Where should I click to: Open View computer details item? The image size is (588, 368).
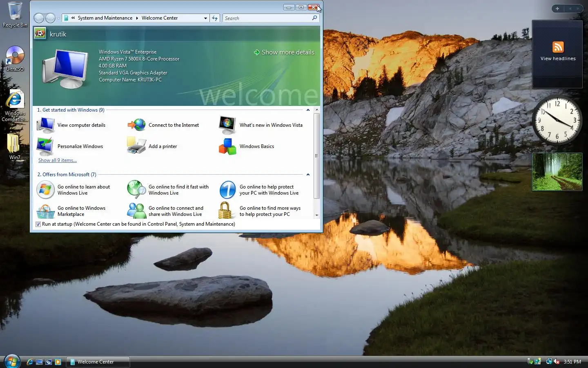click(71, 125)
